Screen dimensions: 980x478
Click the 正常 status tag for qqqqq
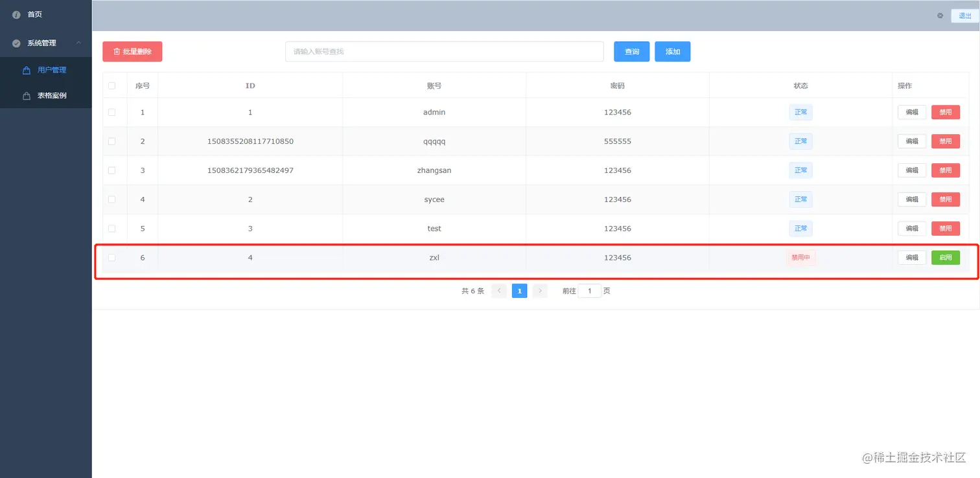point(800,141)
